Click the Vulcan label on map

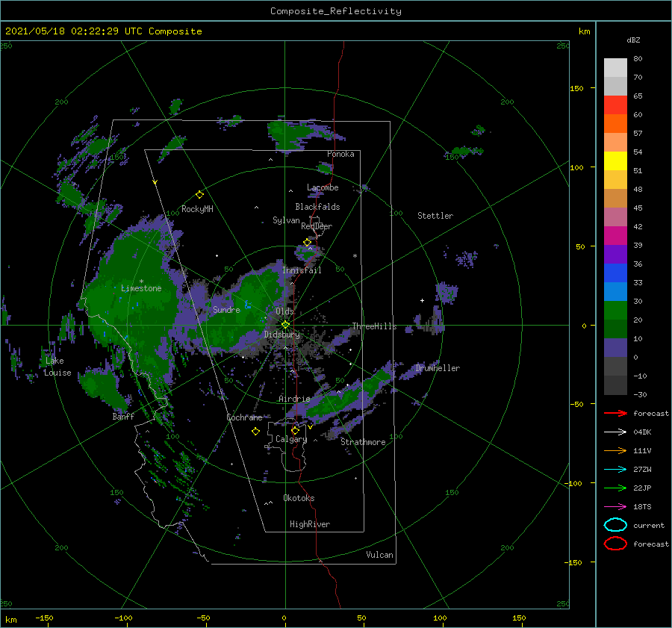[379, 555]
